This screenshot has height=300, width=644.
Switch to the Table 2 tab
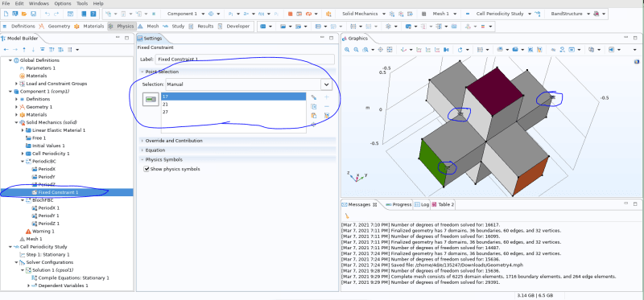[443, 204]
